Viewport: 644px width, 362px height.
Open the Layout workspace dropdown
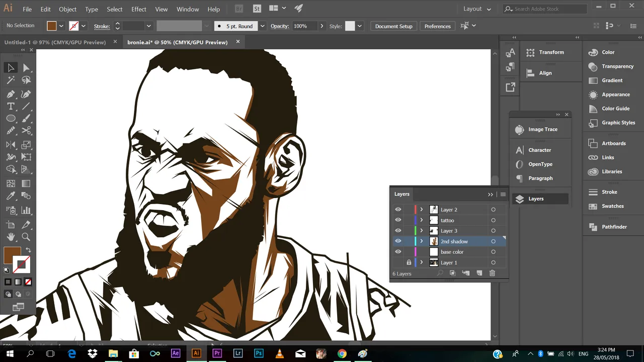click(x=477, y=9)
